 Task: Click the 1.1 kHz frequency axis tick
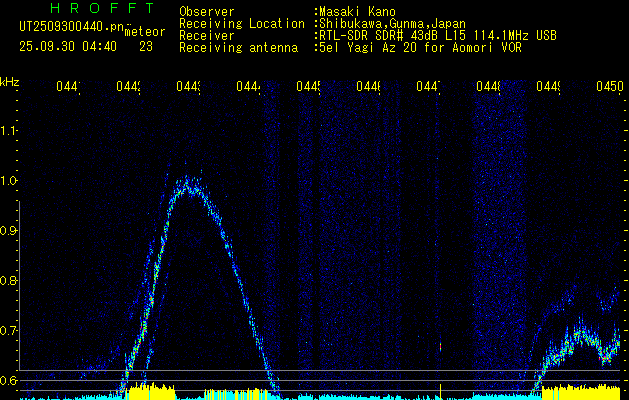point(9,130)
